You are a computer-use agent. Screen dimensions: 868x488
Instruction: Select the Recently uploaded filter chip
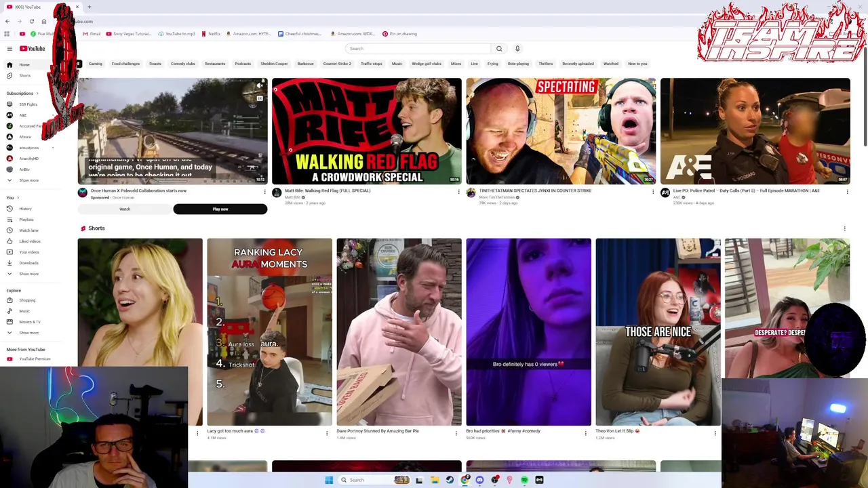click(x=578, y=64)
